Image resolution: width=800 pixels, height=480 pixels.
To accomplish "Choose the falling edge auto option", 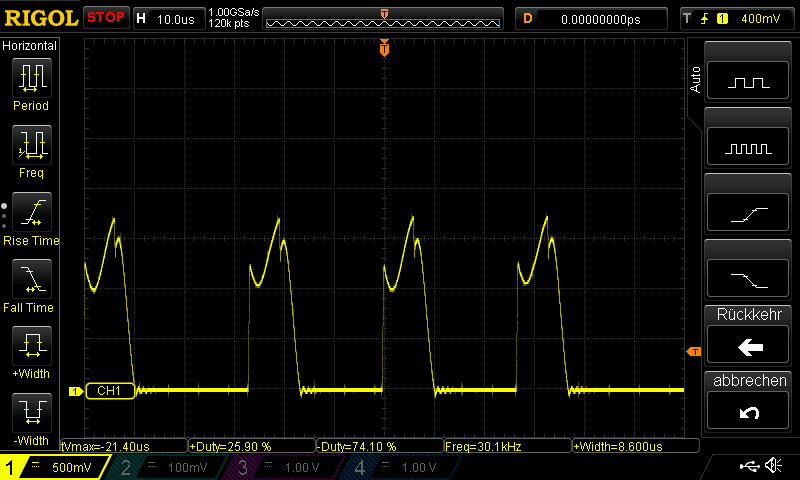I will [748, 279].
